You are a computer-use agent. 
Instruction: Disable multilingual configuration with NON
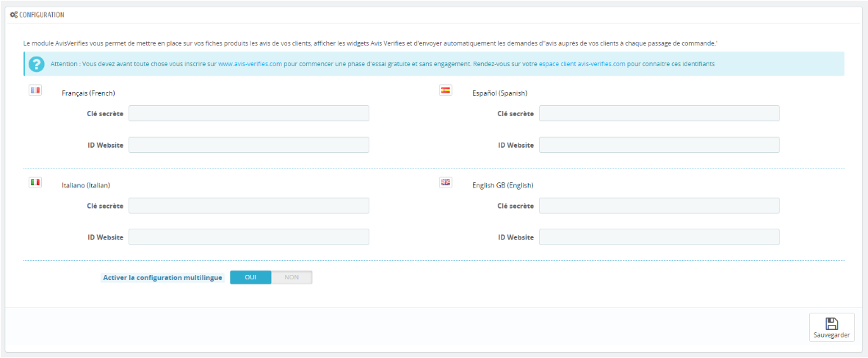292,277
